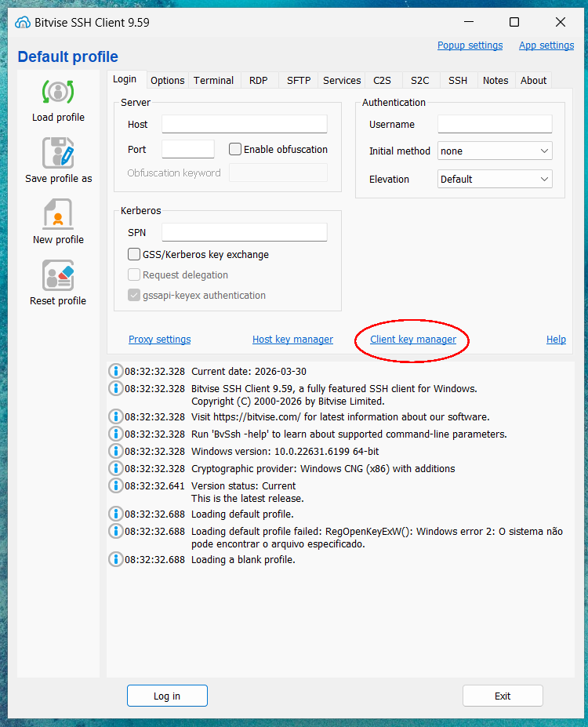This screenshot has height=727, width=588.
Task: Click log text 'This is the latest release.'
Action: [248, 499]
